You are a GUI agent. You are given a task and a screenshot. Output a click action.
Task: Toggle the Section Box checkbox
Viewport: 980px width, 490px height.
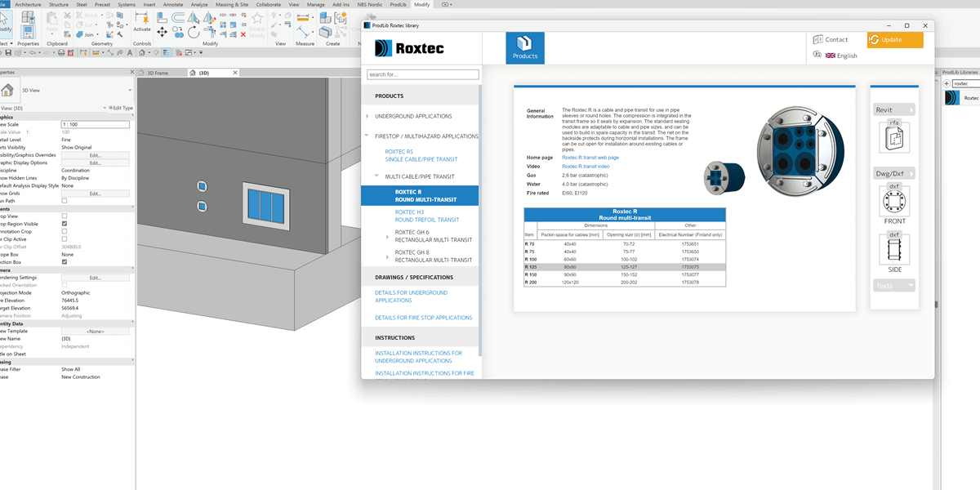tap(65, 262)
